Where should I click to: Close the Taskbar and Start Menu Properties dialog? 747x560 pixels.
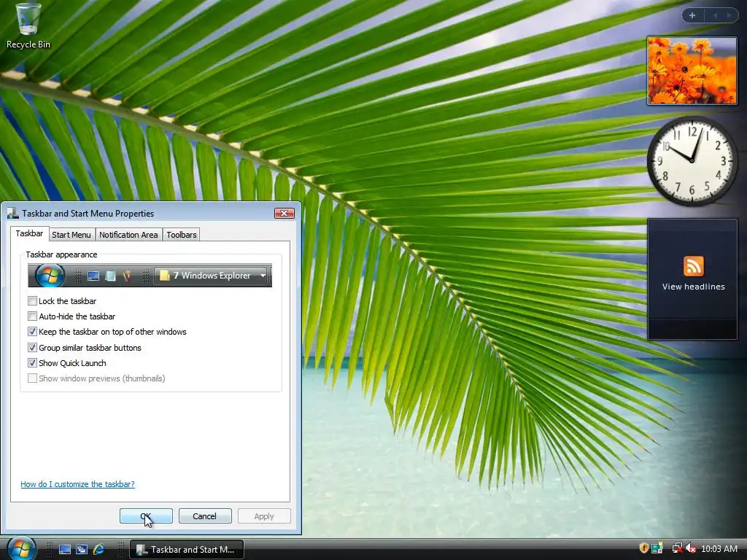[284, 214]
